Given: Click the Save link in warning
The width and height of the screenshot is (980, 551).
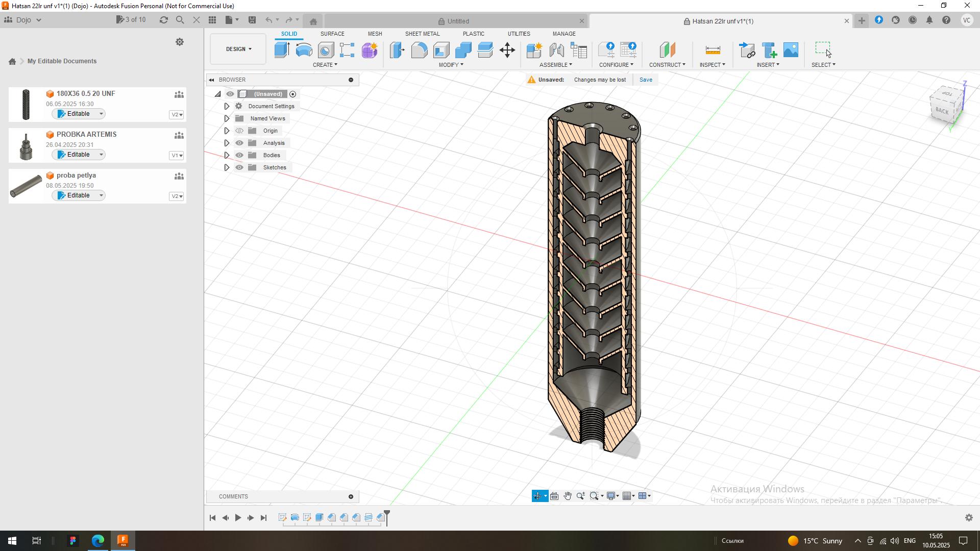Looking at the screenshot, I should click(646, 80).
